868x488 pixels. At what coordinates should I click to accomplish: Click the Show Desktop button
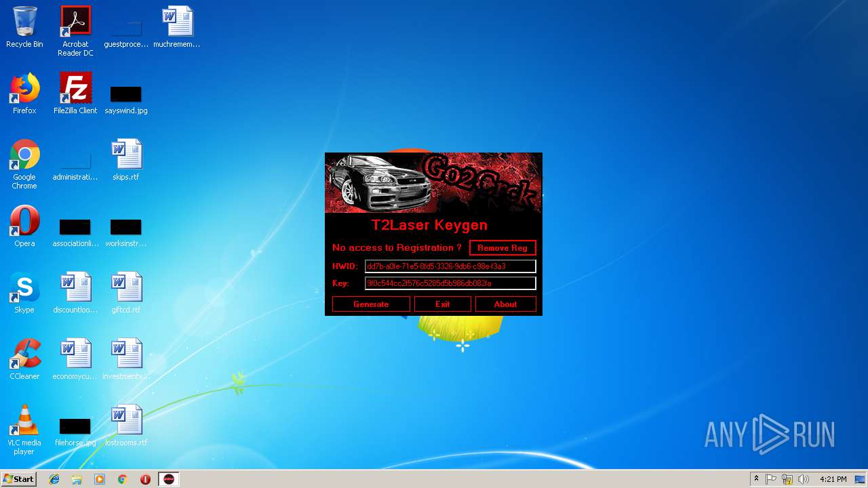coord(861,479)
